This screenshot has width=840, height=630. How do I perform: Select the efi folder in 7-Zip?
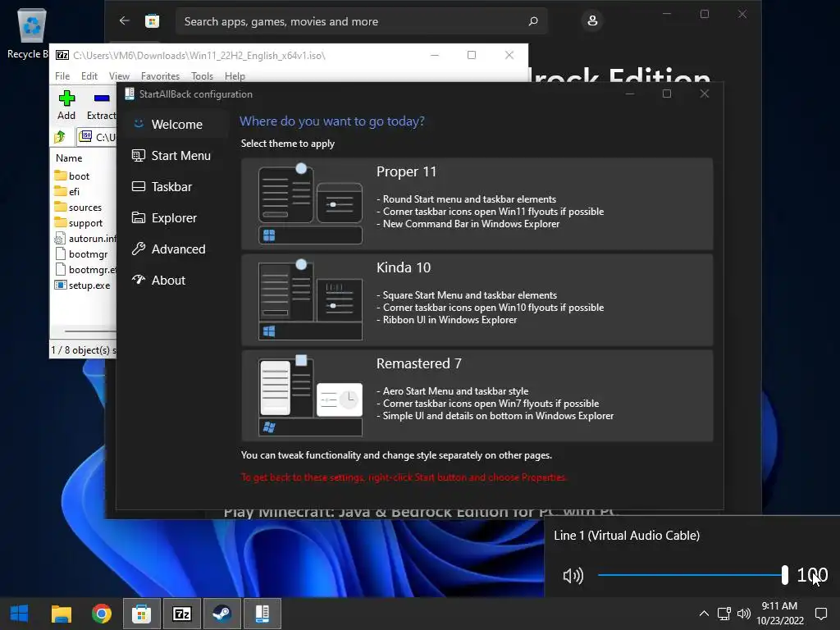click(67, 191)
